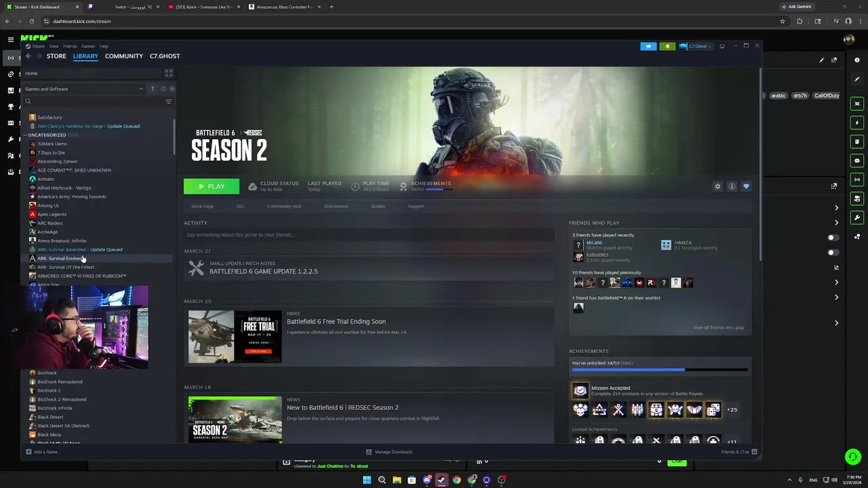Filter library by recent activity clock icon
The height and width of the screenshot is (488, 868).
pos(163,89)
